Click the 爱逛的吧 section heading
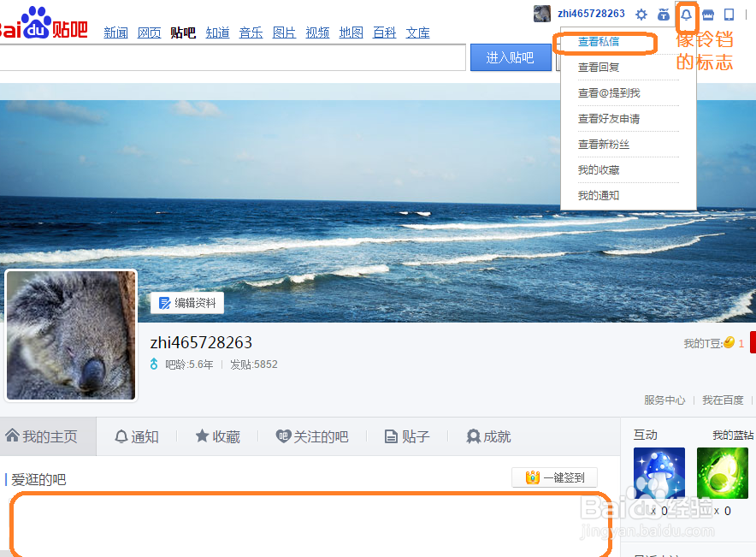 pos(38,480)
